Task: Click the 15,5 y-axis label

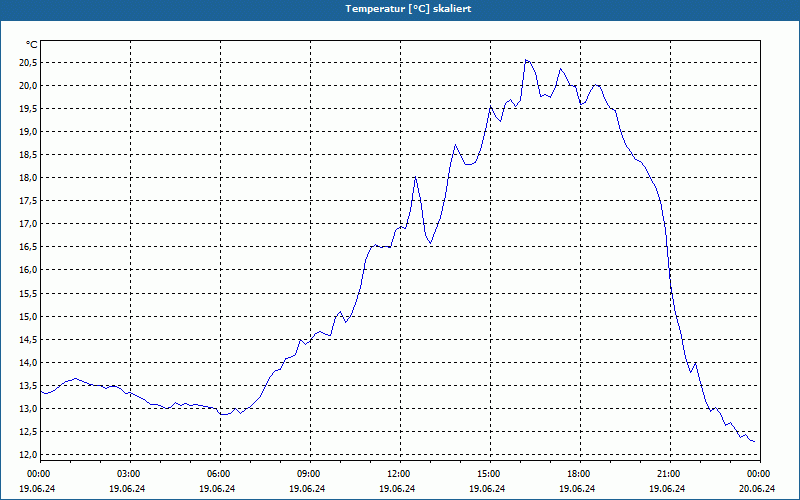Action: tap(29, 294)
